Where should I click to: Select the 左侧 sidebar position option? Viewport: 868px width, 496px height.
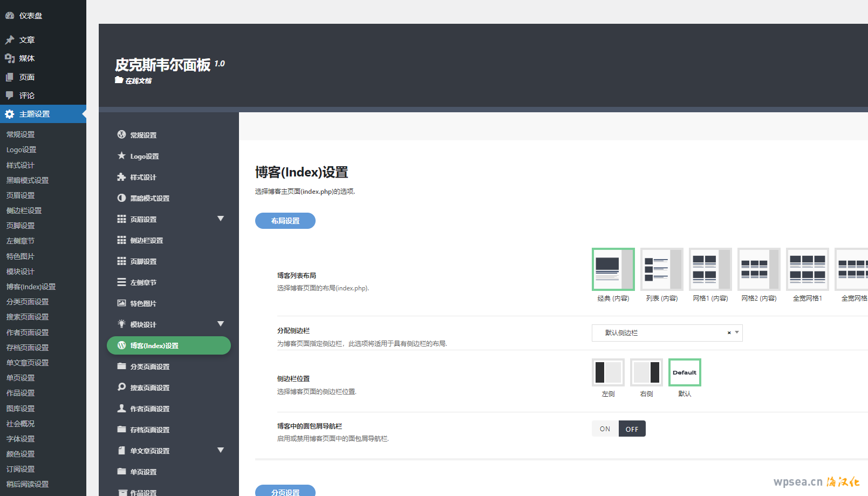coord(608,372)
